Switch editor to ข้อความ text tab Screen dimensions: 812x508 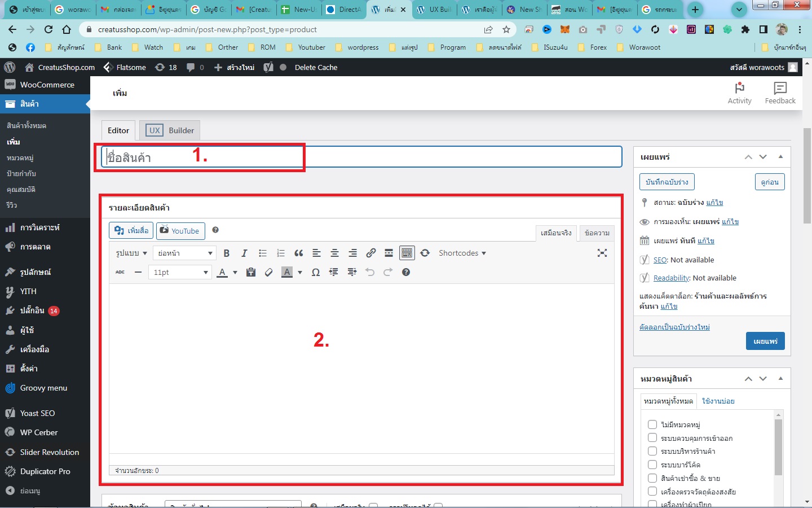point(597,233)
